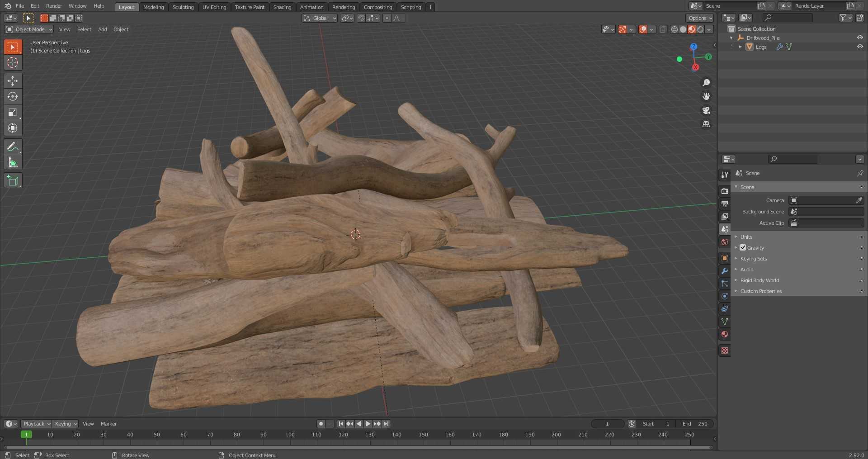Screen dimensions: 868x459
Task: Activate the Transform tool
Action: coord(13,128)
